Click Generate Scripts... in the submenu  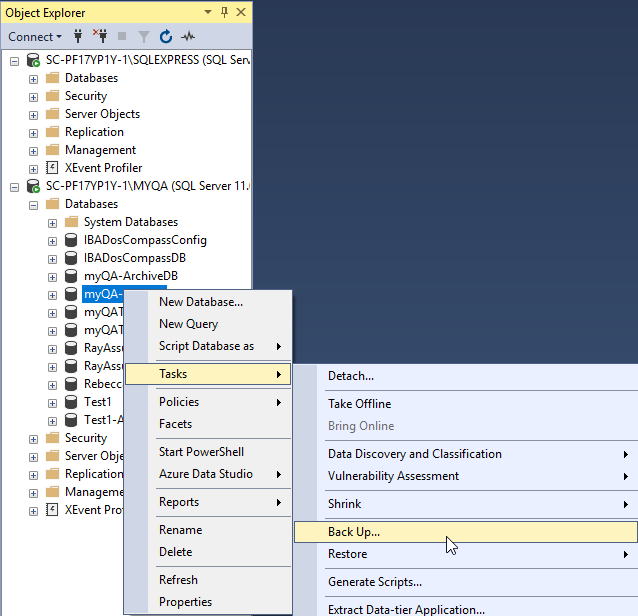374,582
